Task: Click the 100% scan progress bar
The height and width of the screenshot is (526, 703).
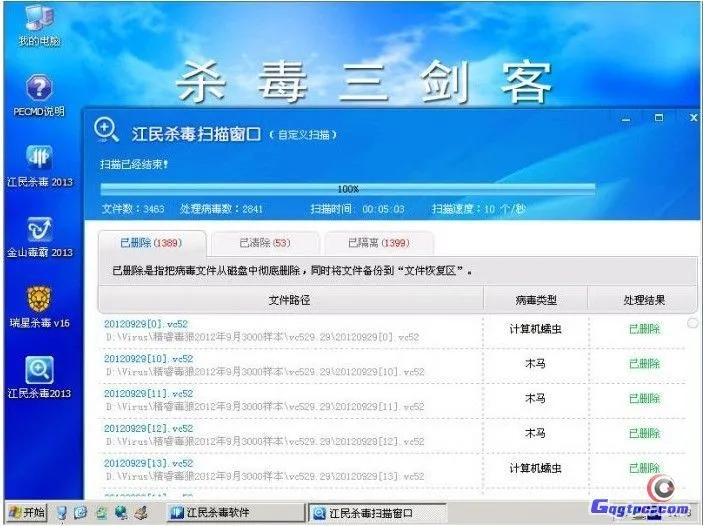Action: click(348, 189)
